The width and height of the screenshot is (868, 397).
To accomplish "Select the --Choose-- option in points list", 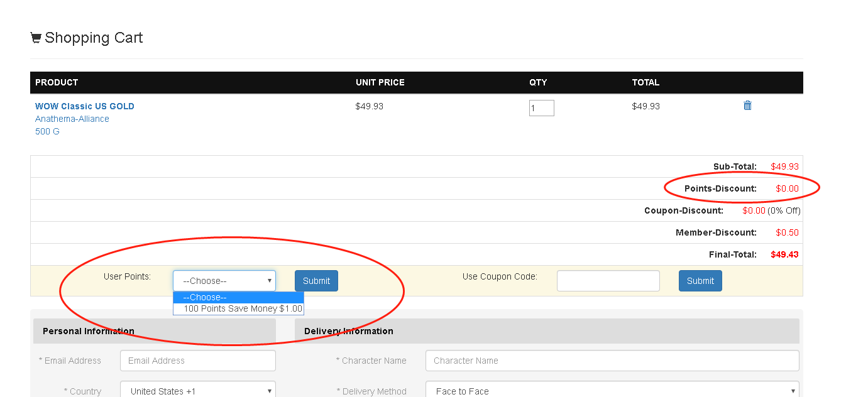I will (238, 297).
